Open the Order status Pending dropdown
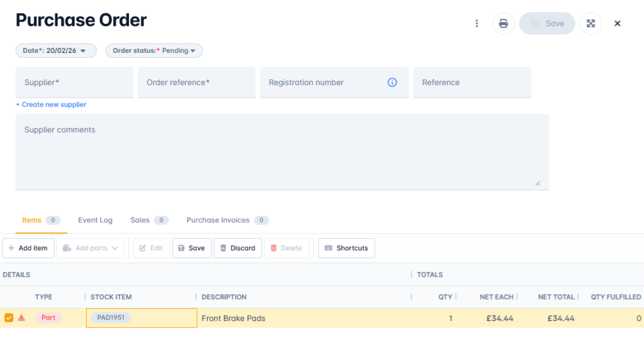The height and width of the screenshot is (360, 644). click(x=154, y=50)
